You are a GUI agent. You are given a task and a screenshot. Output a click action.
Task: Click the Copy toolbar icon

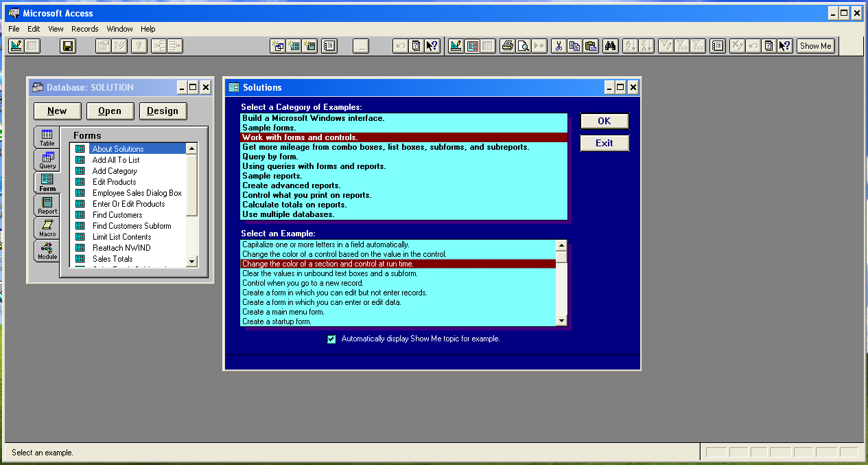(574, 46)
